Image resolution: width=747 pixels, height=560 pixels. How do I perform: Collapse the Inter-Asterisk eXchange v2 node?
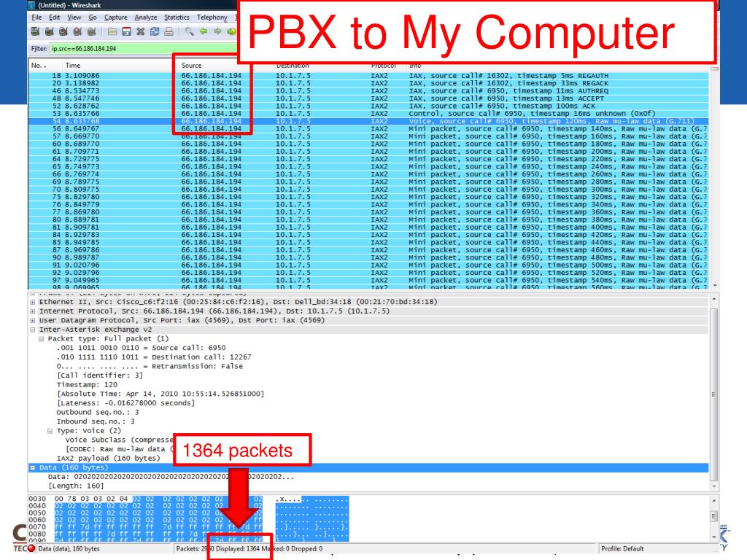(32, 330)
